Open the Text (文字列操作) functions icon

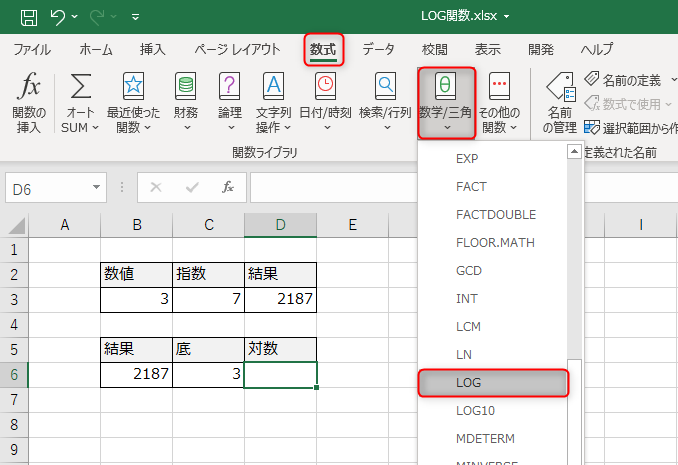pyautogui.click(x=273, y=87)
